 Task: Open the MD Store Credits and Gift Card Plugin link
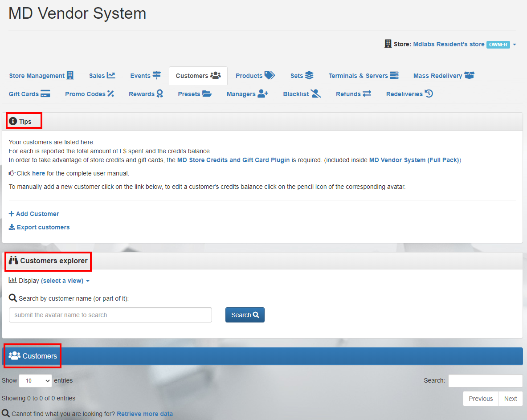tap(233, 160)
